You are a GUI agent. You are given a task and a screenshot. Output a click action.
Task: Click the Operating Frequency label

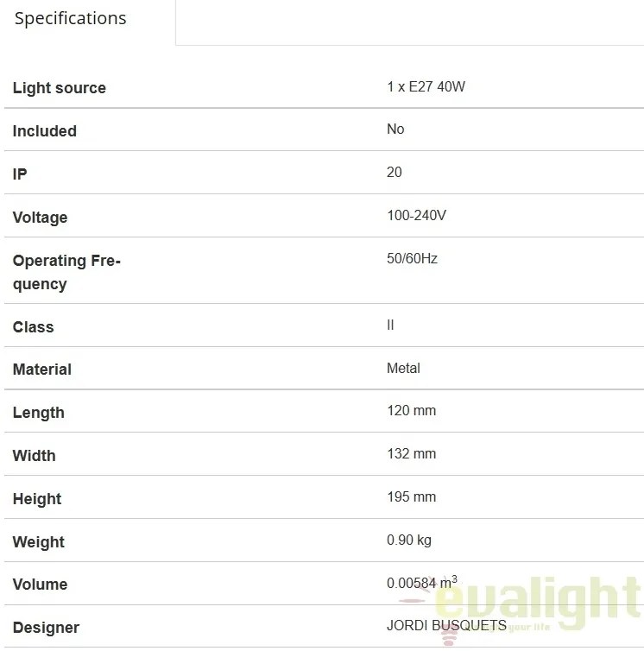point(66,272)
